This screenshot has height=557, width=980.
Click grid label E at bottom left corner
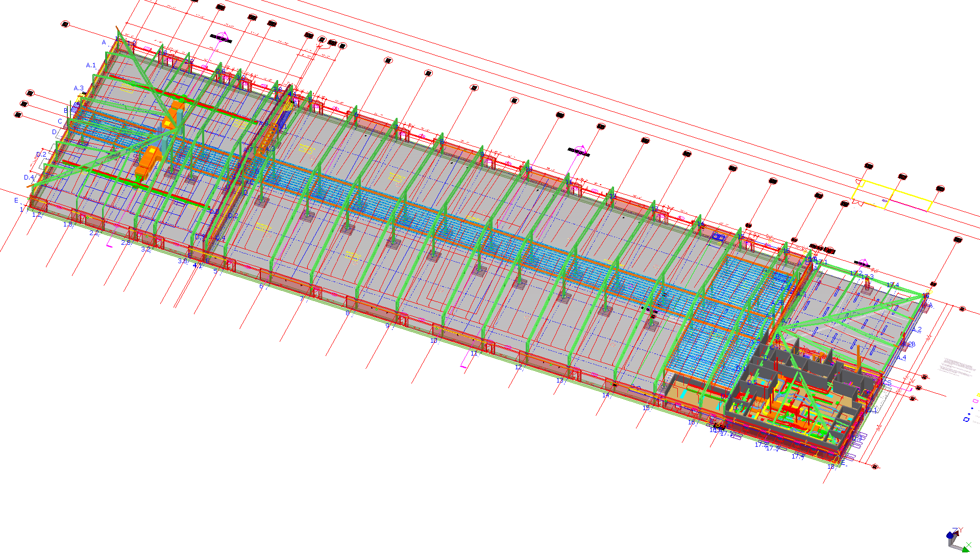[x=16, y=200]
